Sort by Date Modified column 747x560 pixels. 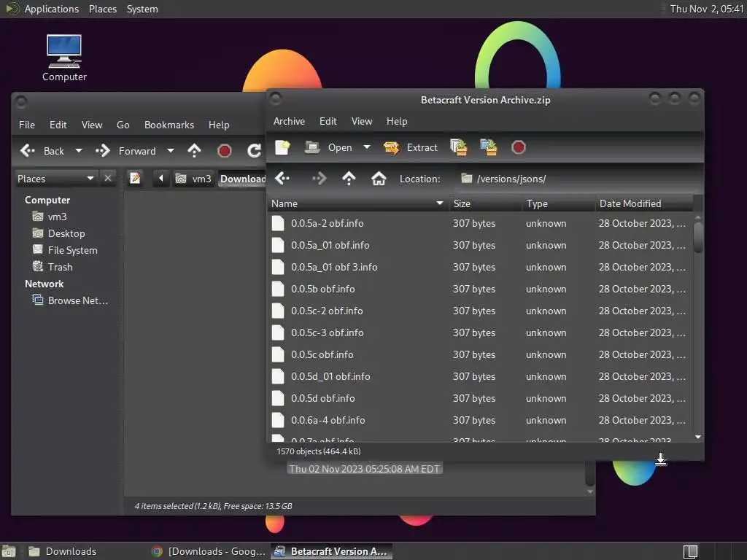(x=644, y=204)
